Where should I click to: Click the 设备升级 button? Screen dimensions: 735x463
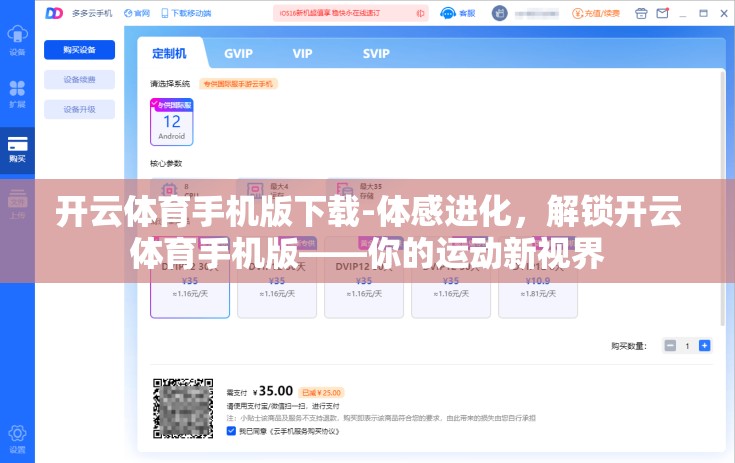(79, 109)
